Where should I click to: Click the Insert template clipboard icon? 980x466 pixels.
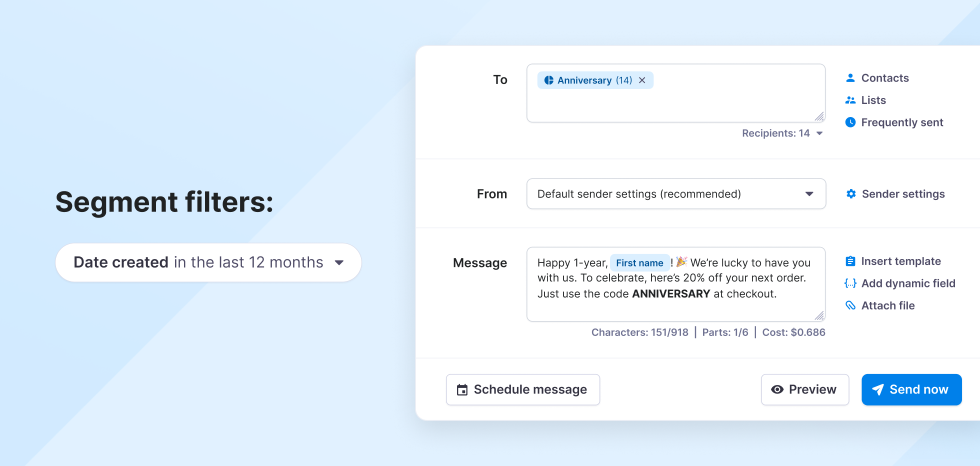click(x=850, y=261)
